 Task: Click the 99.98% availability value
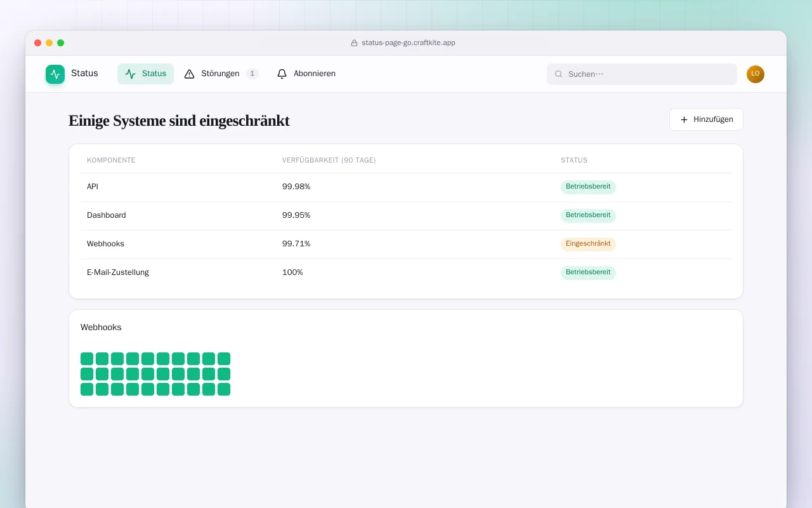[x=296, y=187]
